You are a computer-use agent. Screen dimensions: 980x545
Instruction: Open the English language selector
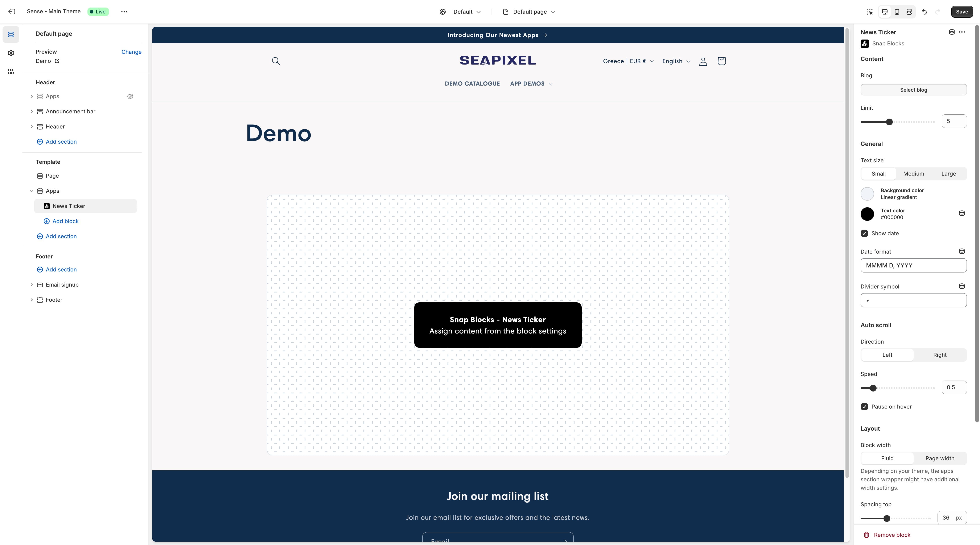(676, 61)
